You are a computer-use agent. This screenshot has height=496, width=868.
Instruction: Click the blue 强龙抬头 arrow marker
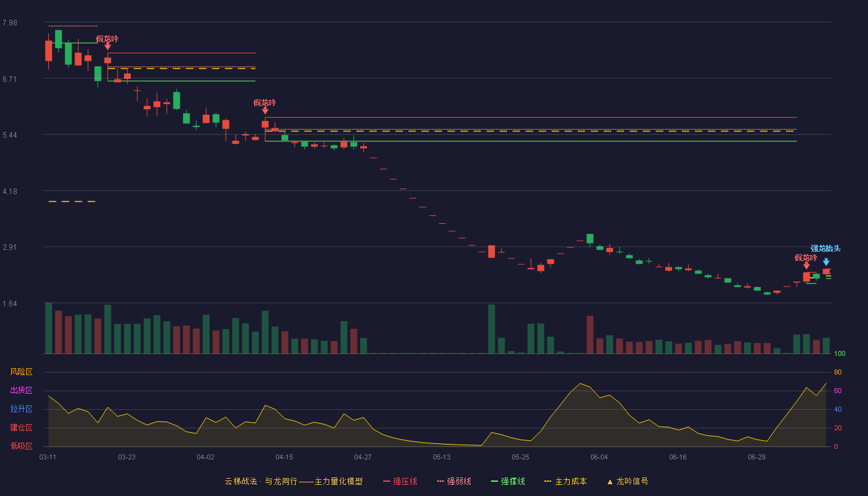tap(826, 262)
